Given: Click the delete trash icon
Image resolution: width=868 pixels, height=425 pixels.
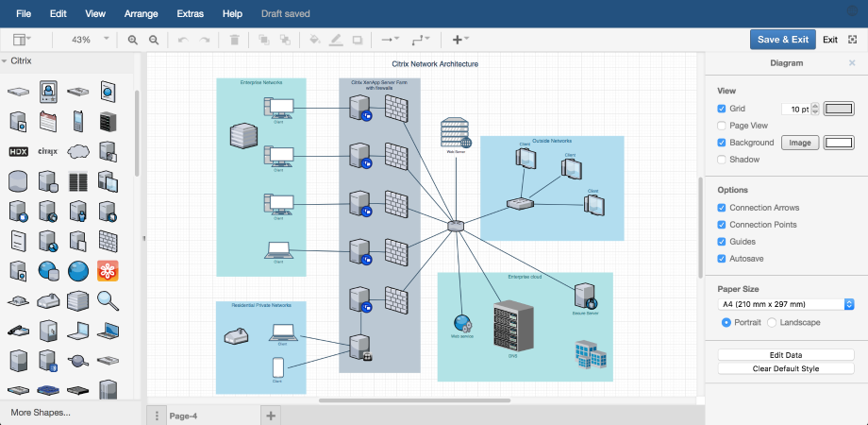Looking at the screenshot, I should click(x=235, y=40).
